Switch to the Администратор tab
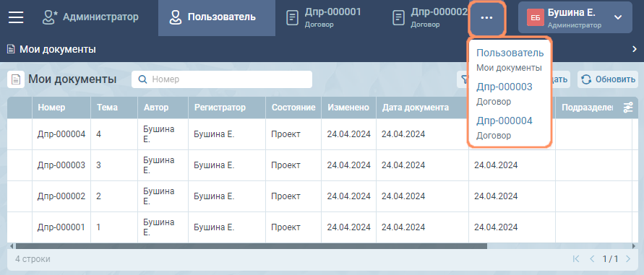The width and height of the screenshot is (644, 275). 90,17
